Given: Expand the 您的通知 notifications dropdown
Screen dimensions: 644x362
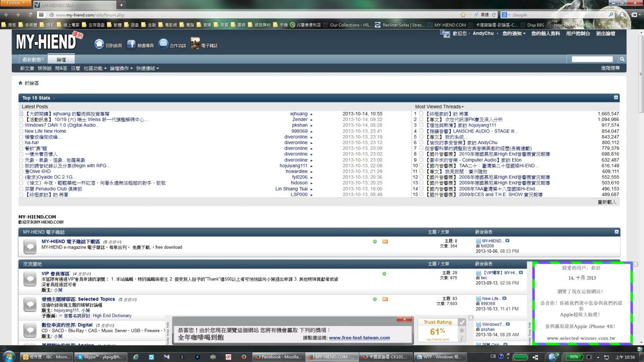Looking at the screenshot, I should point(513,33).
